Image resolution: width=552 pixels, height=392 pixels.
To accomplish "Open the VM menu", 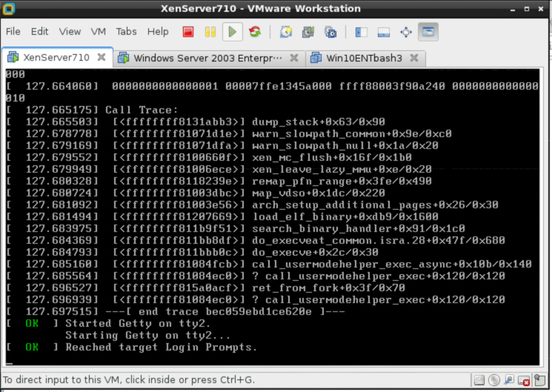I will click(x=98, y=31).
